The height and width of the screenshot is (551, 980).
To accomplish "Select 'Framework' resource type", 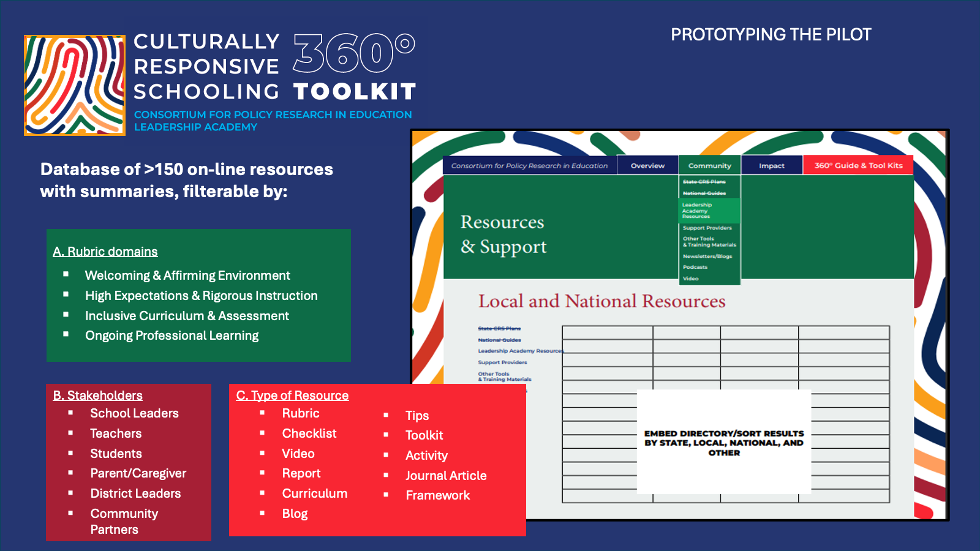I will tap(437, 495).
